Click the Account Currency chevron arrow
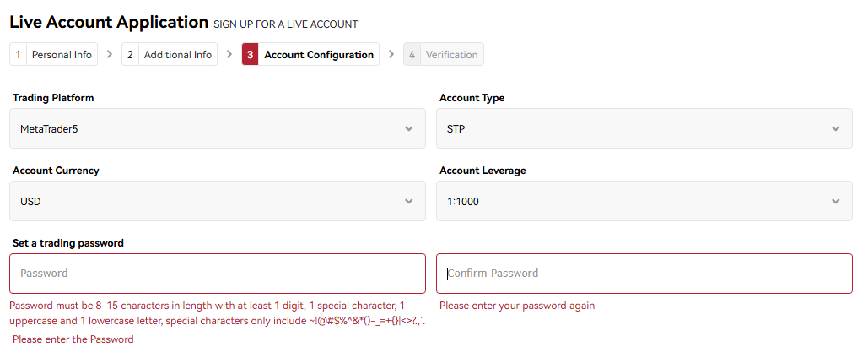The height and width of the screenshot is (347, 868). click(409, 202)
